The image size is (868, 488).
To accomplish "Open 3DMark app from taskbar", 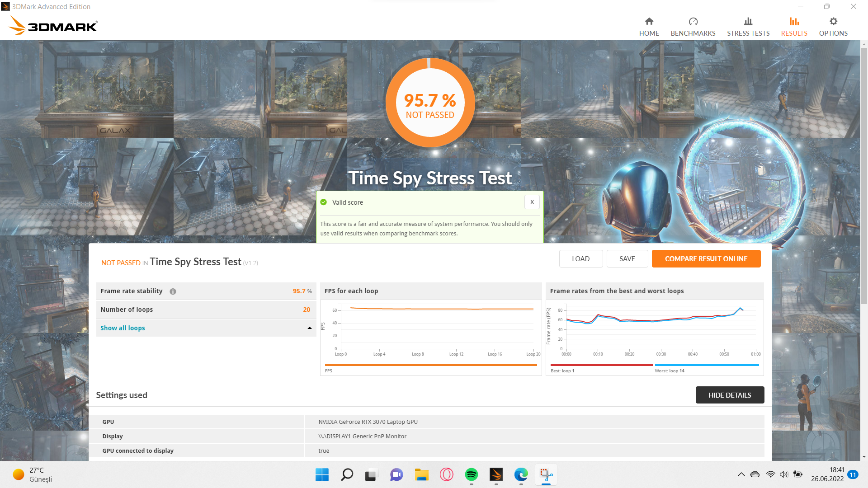I will point(496,474).
